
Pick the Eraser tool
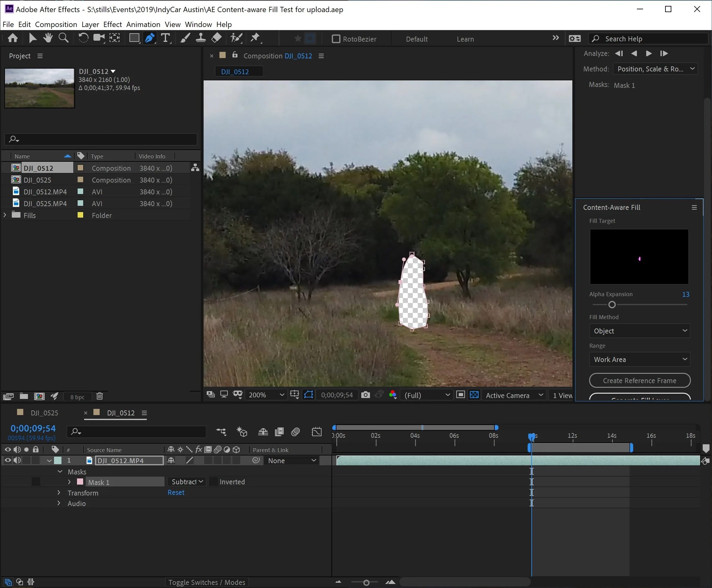pyautogui.click(x=217, y=38)
